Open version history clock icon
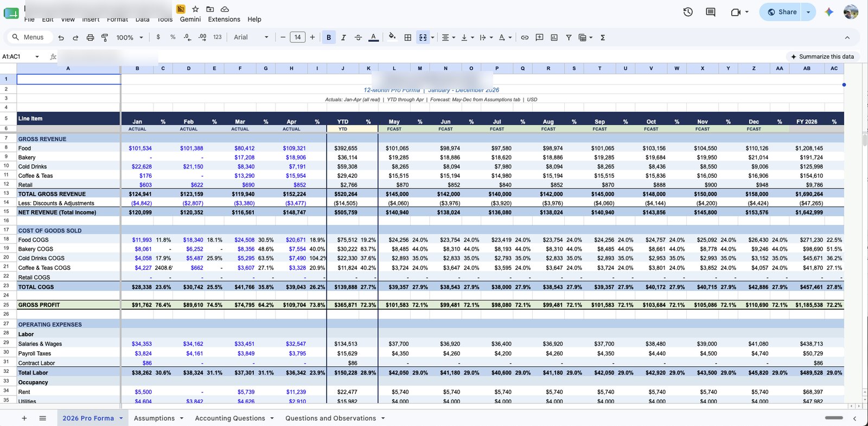The image size is (868, 426). (688, 12)
